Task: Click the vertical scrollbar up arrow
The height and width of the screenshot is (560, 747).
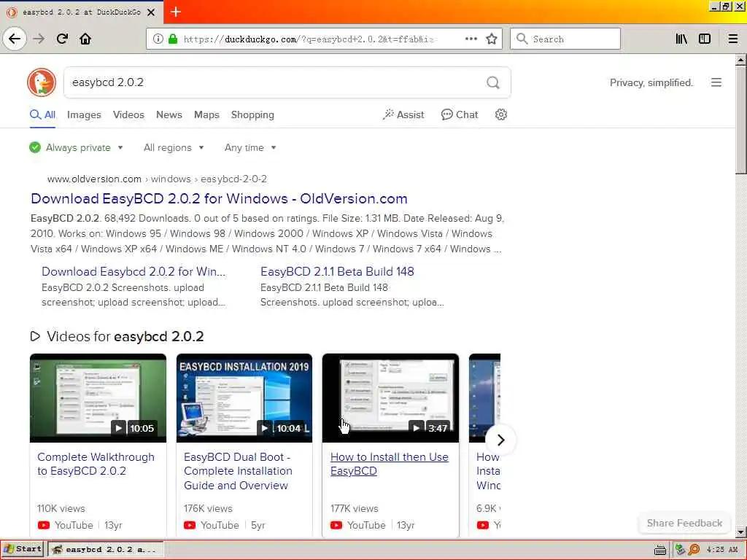Action: pos(740,60)
